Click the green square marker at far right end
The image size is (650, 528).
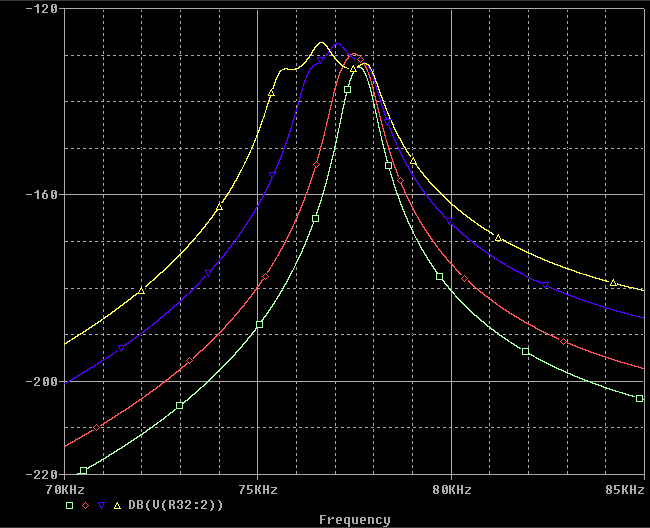pyautogui.click(x=640, y=399)
